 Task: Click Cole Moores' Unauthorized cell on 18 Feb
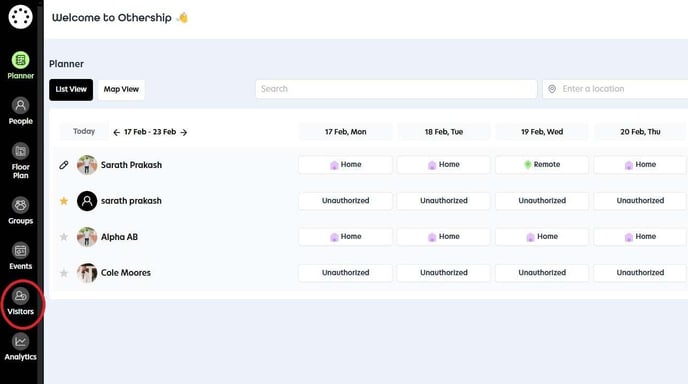pos(444,273)
